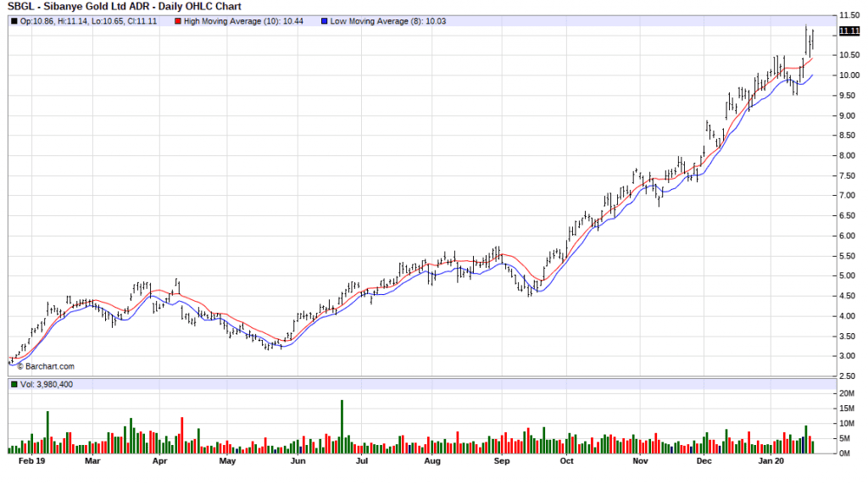
Task: Click the Jun month axis label
Action: coord(297,462)
